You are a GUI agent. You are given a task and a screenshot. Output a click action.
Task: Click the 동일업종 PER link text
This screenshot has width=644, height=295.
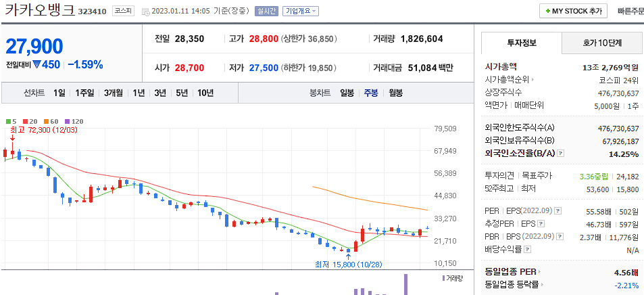click(510, 272)
